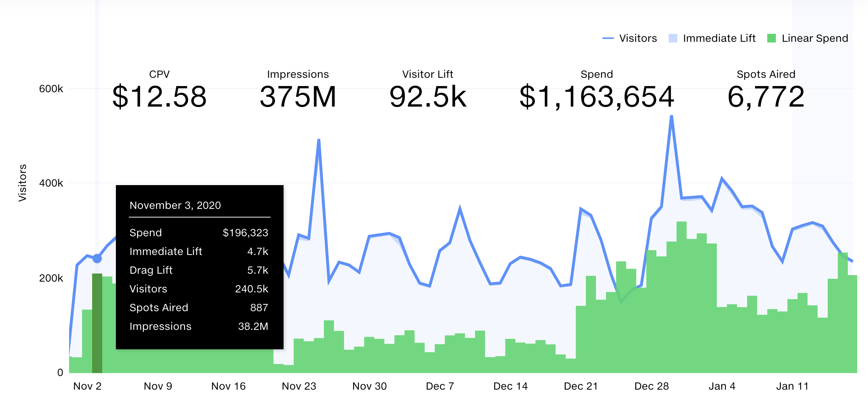
Task: Click the 600k y-axis label
Action: click(51, 89)
